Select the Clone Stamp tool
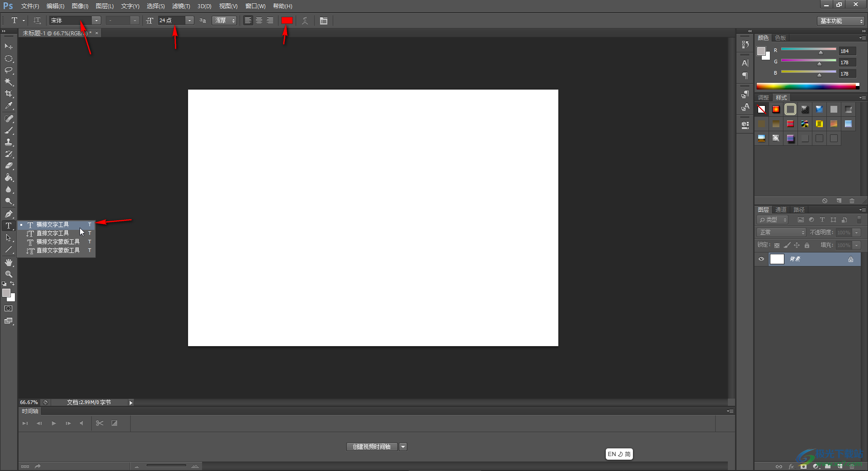Screen dimensions: 868x471 click(x=9, y=142)
